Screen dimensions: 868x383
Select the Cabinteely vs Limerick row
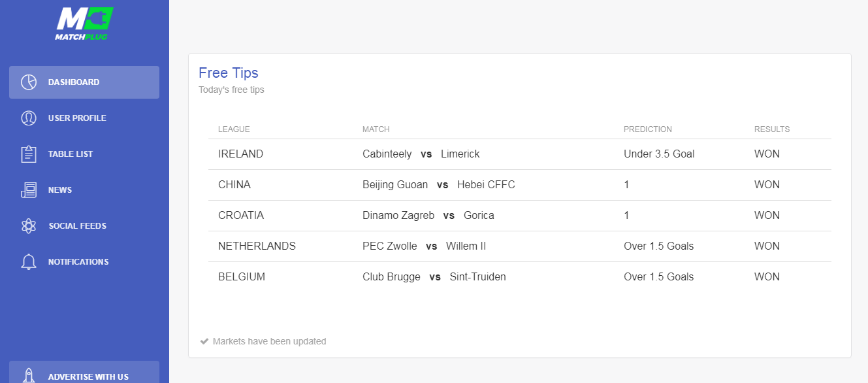[520, 154]
